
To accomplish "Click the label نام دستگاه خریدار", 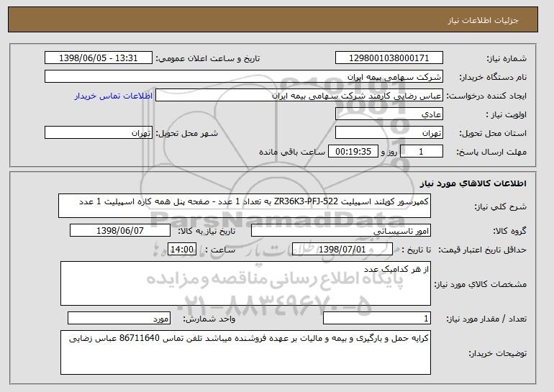I will [x=493, y=78].
